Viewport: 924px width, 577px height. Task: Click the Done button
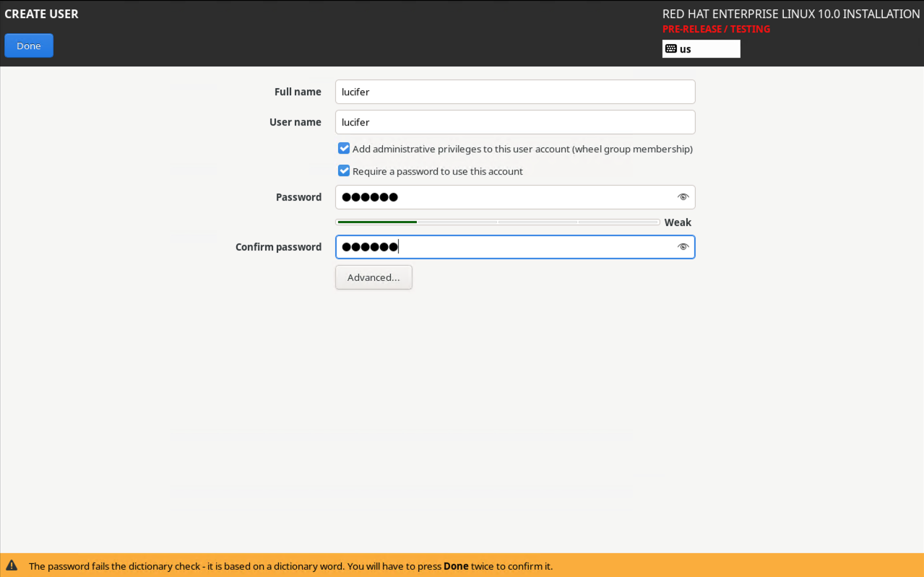pos(29,45)
